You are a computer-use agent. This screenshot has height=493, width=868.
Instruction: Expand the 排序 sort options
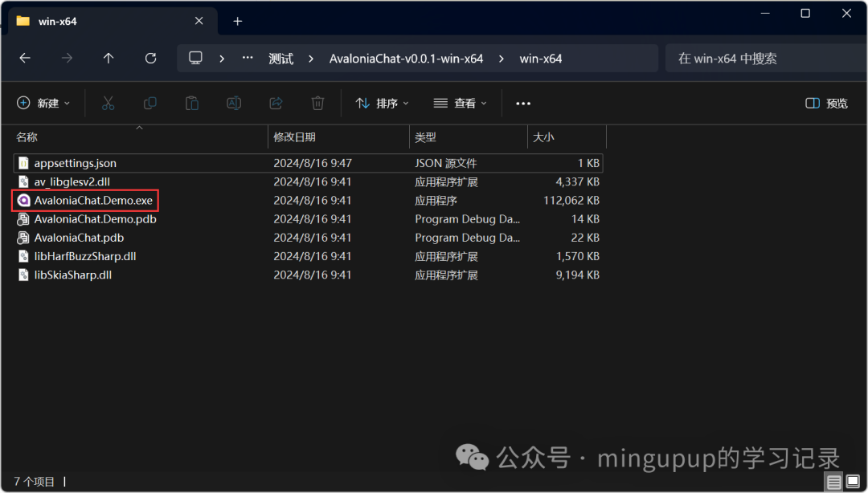click(x=383, y=103)
